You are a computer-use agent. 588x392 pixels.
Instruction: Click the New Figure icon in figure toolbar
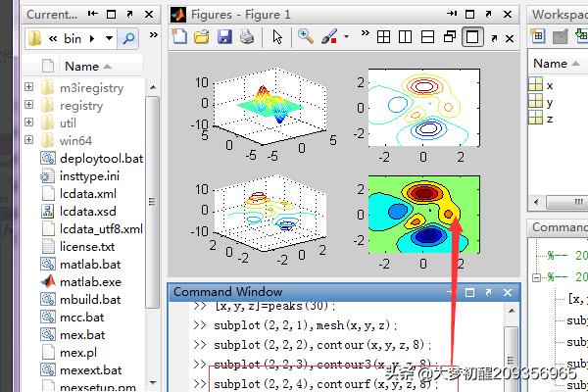[179, 37]
